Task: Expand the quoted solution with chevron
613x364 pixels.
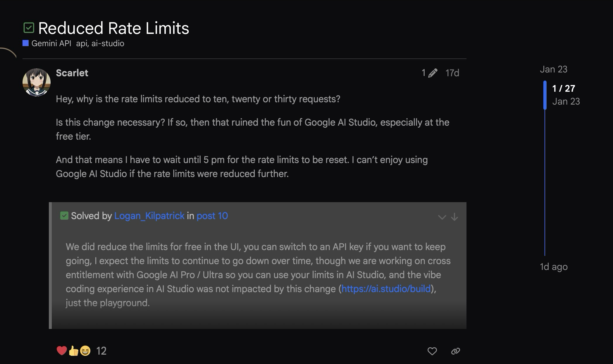Action: [x=442, y=217]
